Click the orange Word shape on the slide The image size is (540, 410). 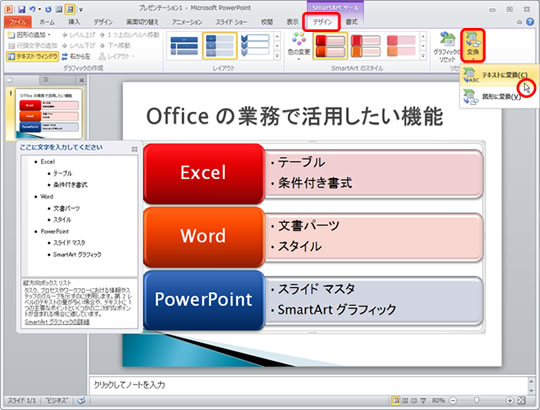click(x=204, y=237)
